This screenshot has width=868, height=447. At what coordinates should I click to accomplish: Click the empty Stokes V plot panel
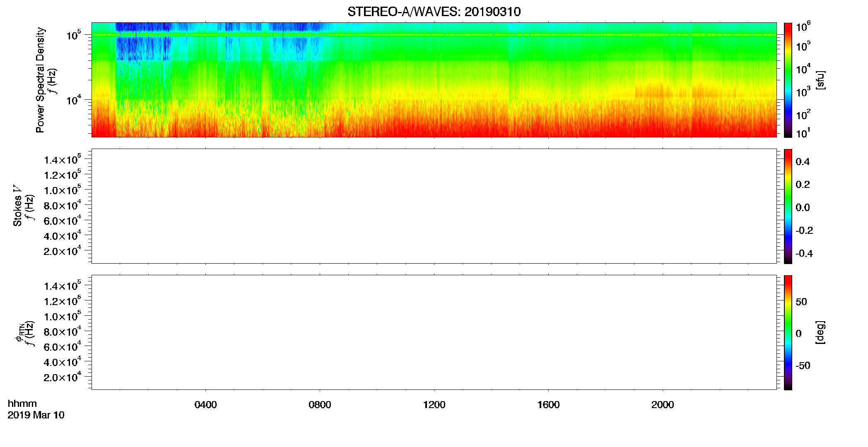click(x=434, y=206)
